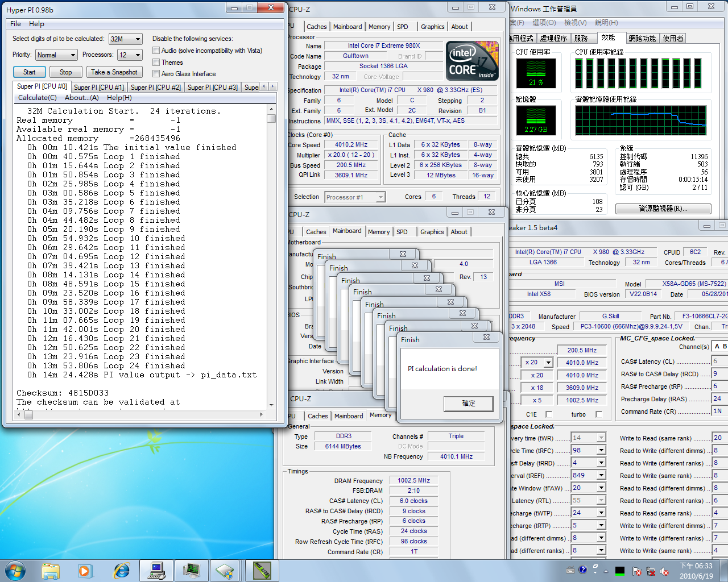Viewport: 728px width, 582px height.
Task: Open the Windows Start orb
Action: (15, 571)
